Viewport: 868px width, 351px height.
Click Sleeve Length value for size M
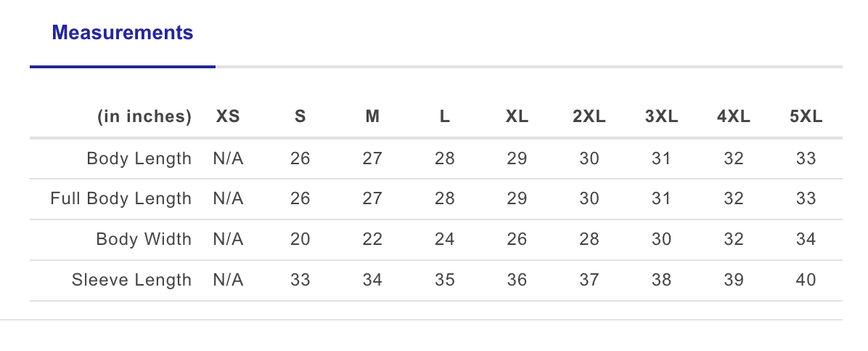click(x=372, y=281)
